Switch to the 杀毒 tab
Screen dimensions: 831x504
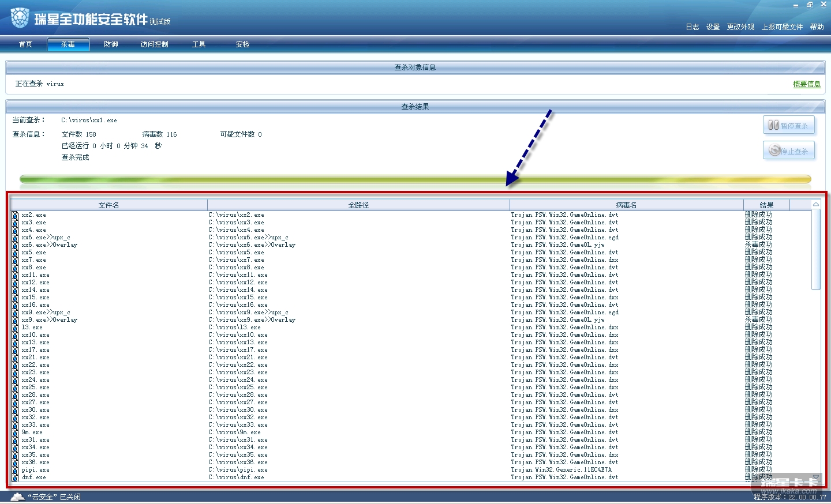point(68,44)
